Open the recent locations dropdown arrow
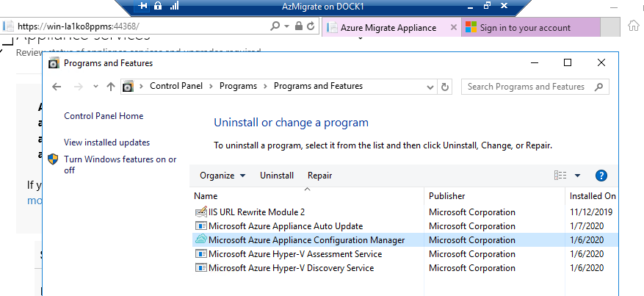Screen dimensions: 644x296 pyautogui.click(x=95, y=87)
